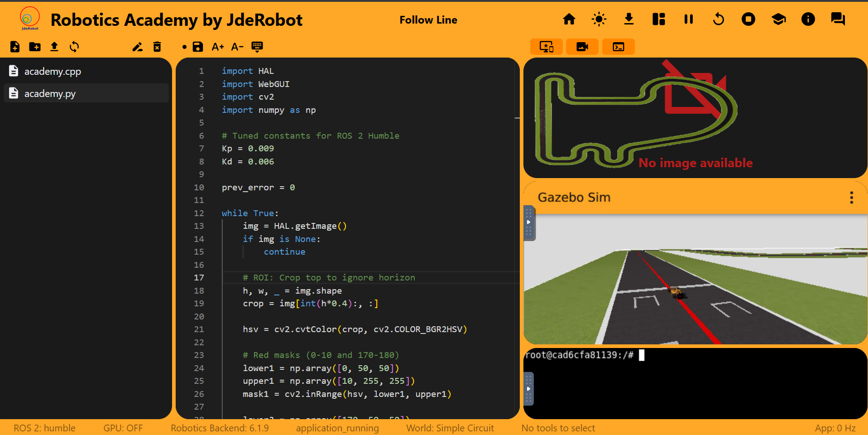Open the forum chat bubbles icon
This screenshot has width=868, height=435.
(x=838, y=19)
